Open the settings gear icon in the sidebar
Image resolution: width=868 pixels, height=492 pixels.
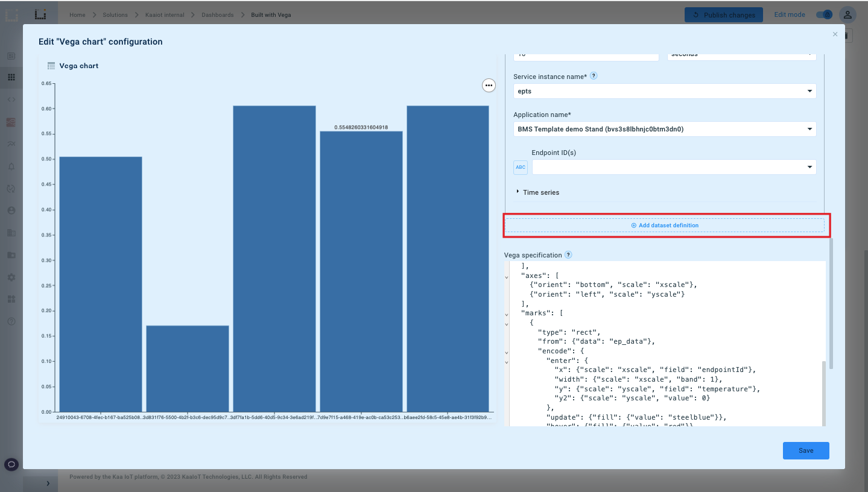pos(11,277)
